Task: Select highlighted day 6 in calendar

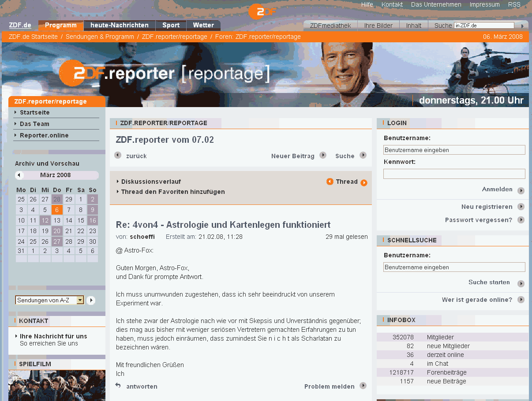Action: pyautogui.click(x=57, y=210)
